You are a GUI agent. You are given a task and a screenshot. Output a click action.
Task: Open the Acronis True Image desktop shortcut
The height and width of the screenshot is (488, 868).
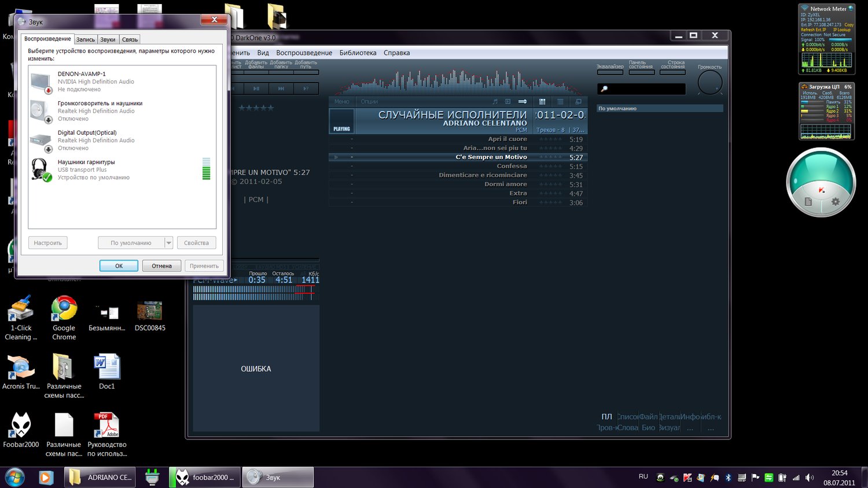[21, 371]
